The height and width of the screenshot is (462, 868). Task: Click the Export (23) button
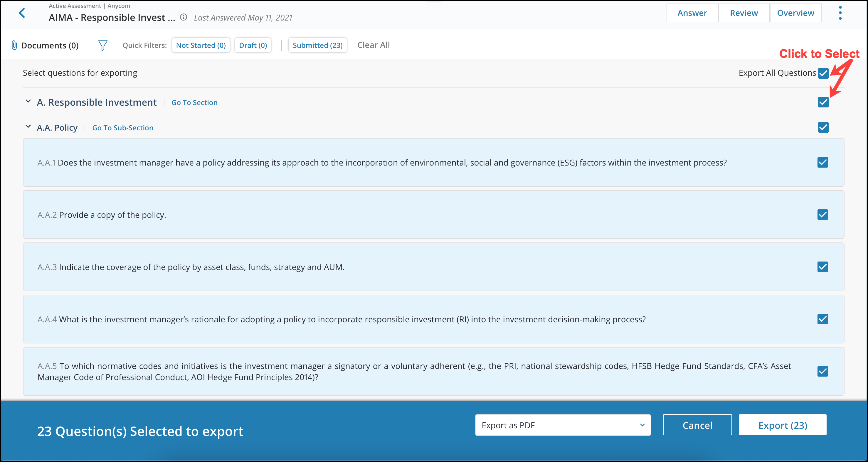pos(783,425)
